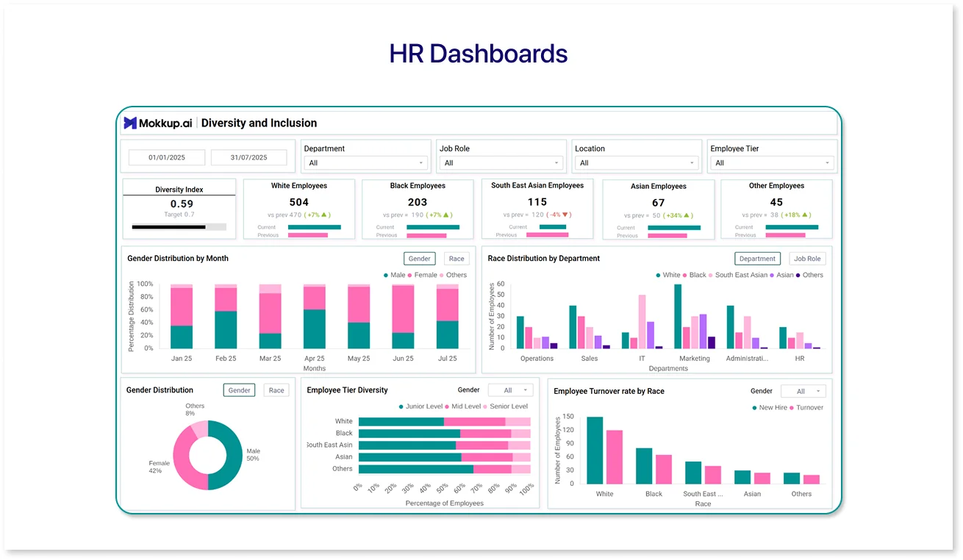
Task: Click South East Asian legend dot
Action: click(711, 275)
